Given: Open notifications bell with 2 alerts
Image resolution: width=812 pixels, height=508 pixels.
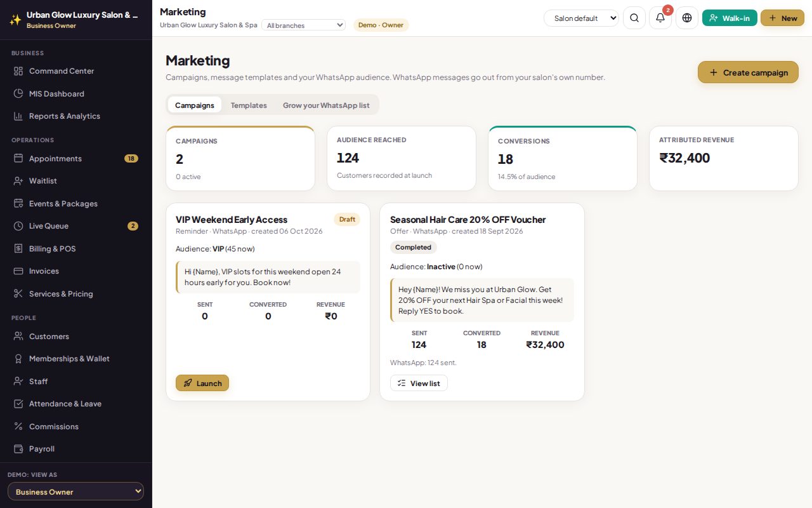Looking at the screenshot, I should point(660,18).
